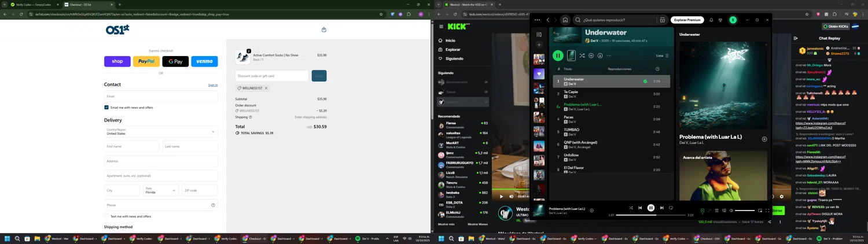This screenshot has width=868, height=244.
Task: Click the Obtén KICKs button
Action: coord(836,27)
